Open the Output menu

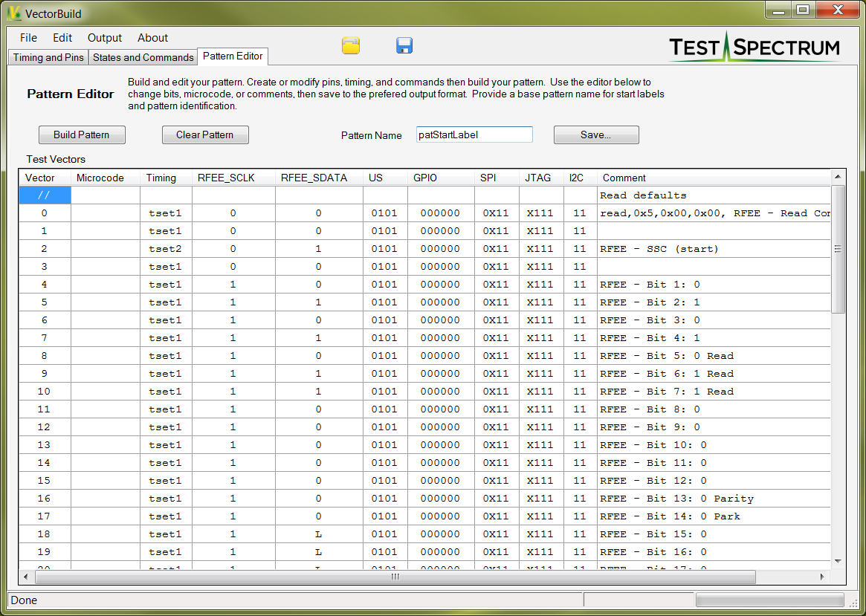[104, 38]
